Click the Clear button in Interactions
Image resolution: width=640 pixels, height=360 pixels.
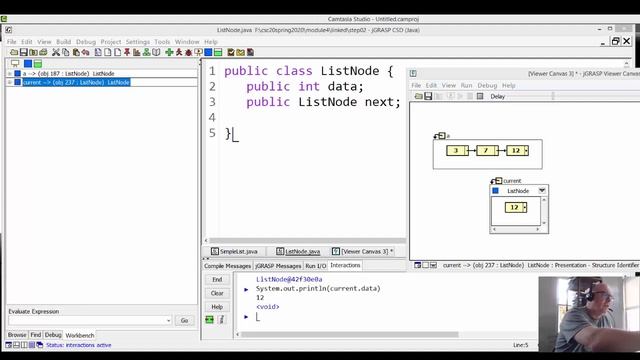[x=217, y=293]
